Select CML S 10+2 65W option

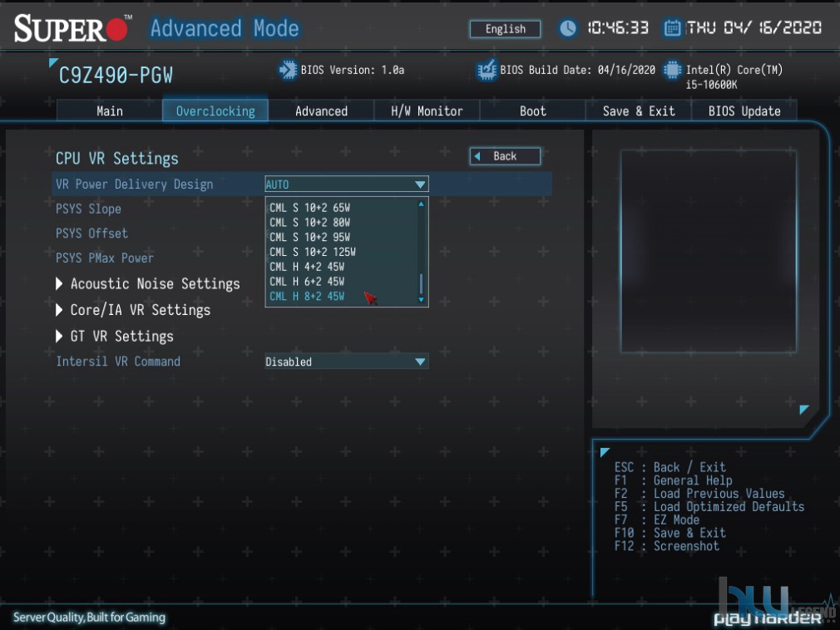pos(309,208)
